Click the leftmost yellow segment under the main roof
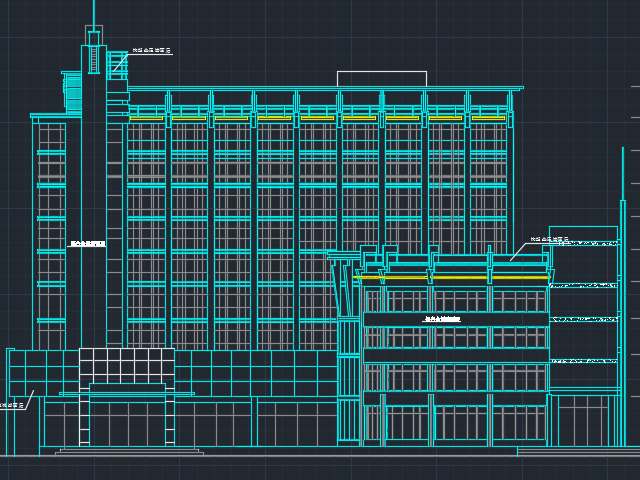This screenshot has width=640, height=480. click(x=146, y=118)
